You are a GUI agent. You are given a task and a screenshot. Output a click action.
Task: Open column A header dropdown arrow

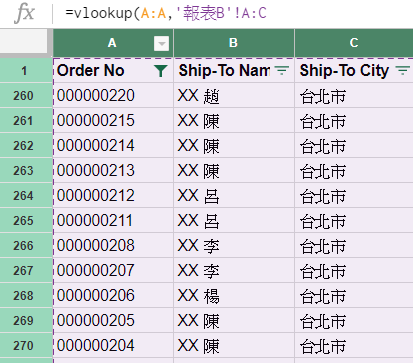[x=161, y=43]
